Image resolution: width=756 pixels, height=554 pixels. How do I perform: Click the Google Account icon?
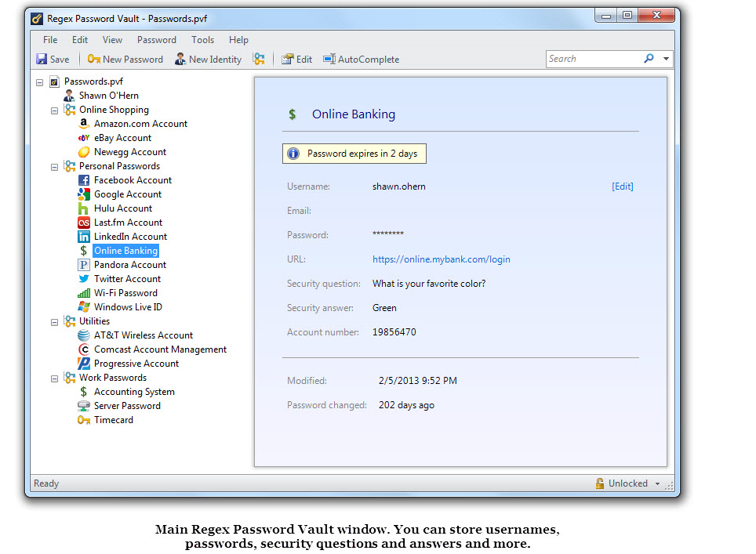point(83,194)
